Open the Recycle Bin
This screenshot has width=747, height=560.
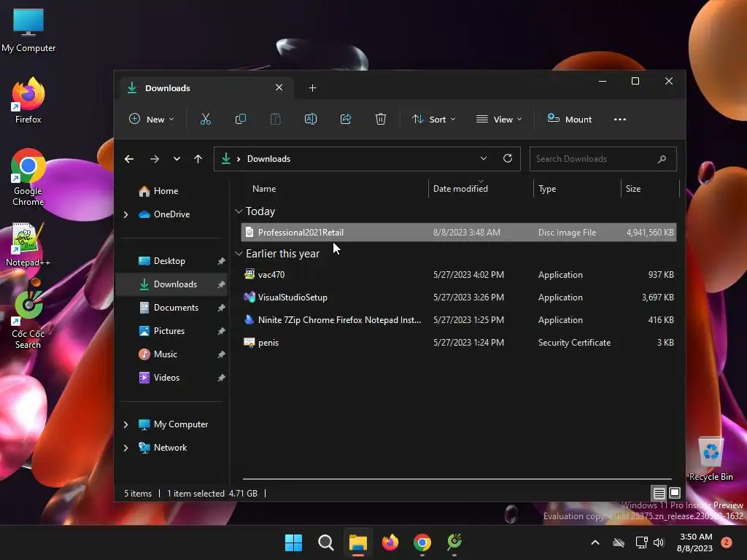(x=711, y=459)
